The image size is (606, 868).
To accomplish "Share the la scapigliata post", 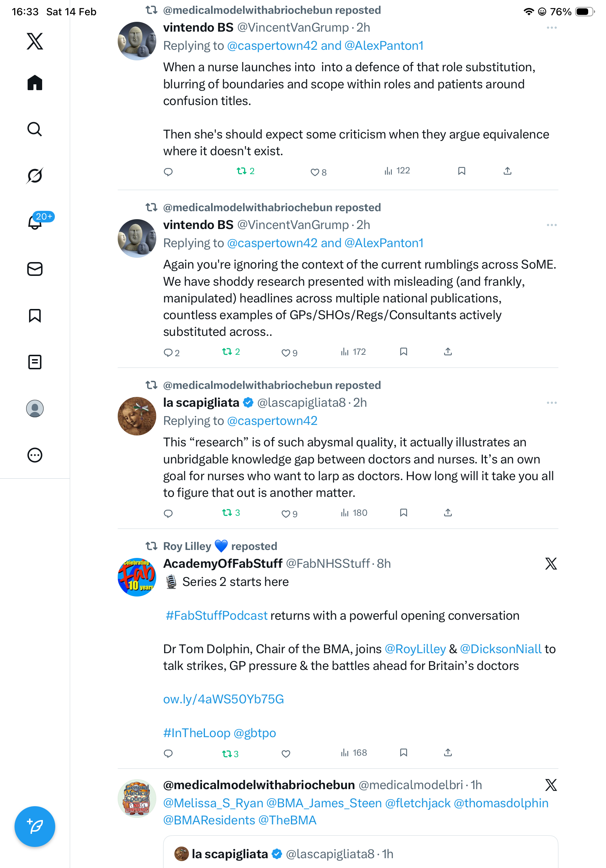I will click(448, 513).
